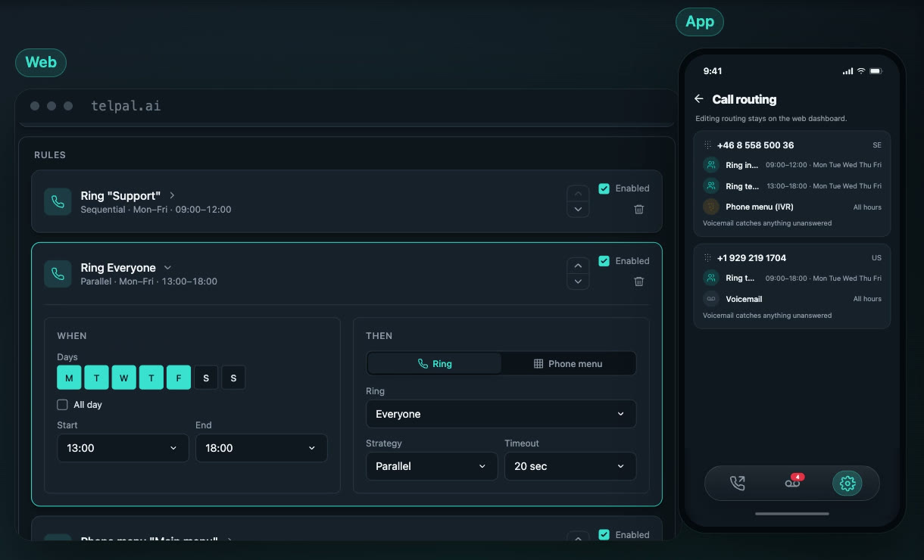This screenshot has width=924, height=560.
Task: Tap the +46 8 558 500 36 number
Action: (755, 145)
